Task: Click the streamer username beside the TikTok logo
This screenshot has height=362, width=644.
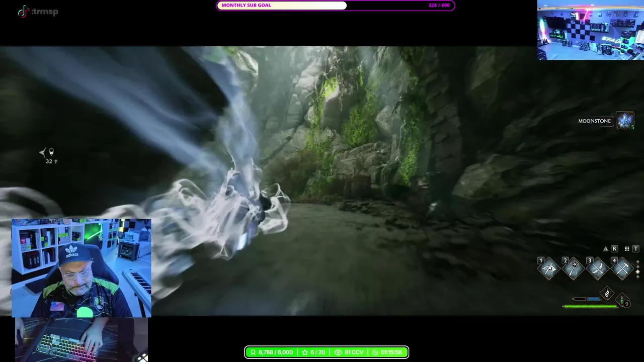Action: pyautogui.click(x=45, y=12)
